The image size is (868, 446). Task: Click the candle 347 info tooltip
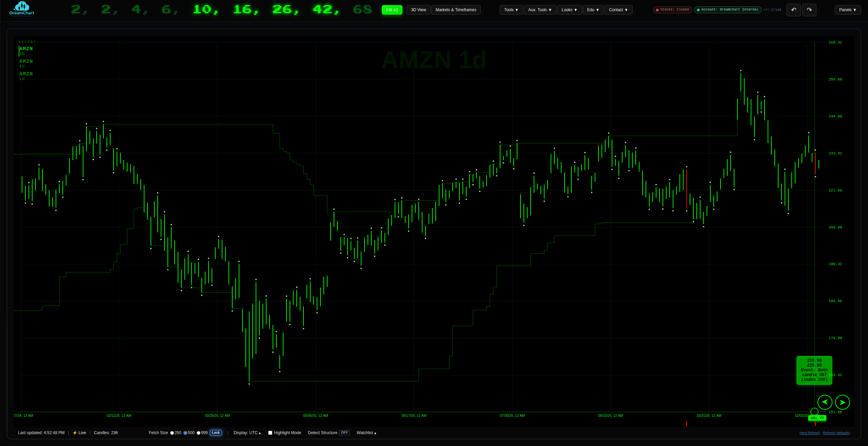point(814,370)
